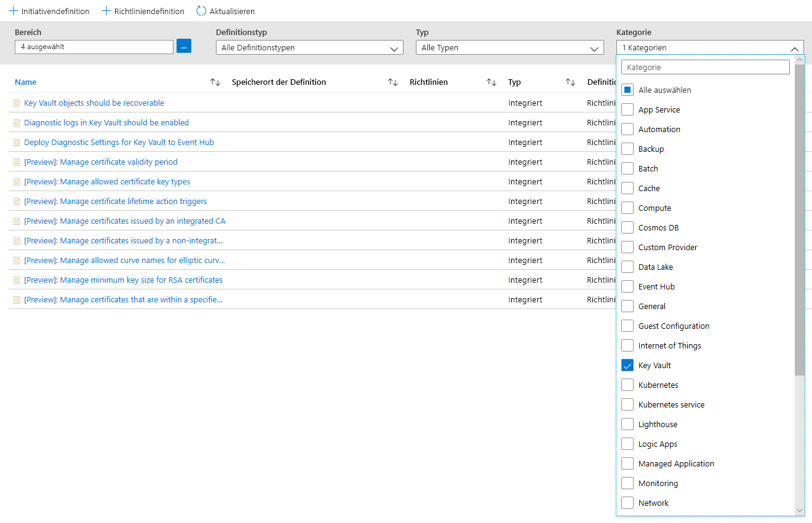Viewport: 812px width, 523px height.
Task: Click the Aktualisieren toolbar label
Action: pos(232,11)
